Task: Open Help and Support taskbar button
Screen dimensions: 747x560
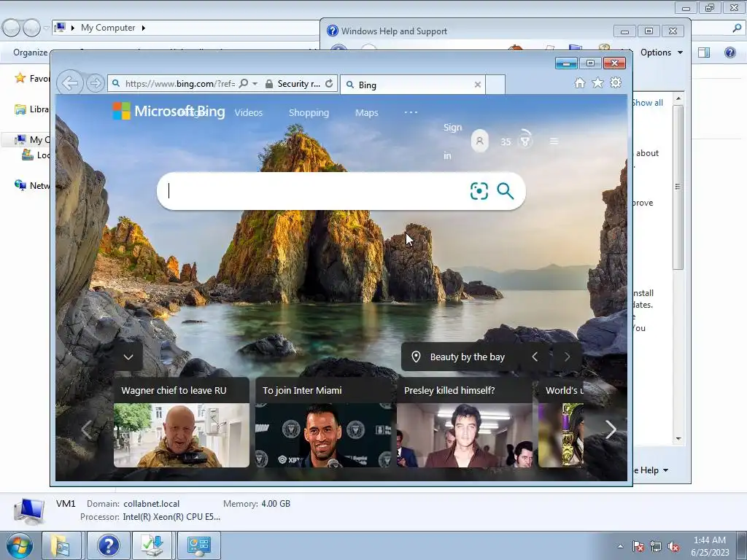Action: (x=109, y=545)
